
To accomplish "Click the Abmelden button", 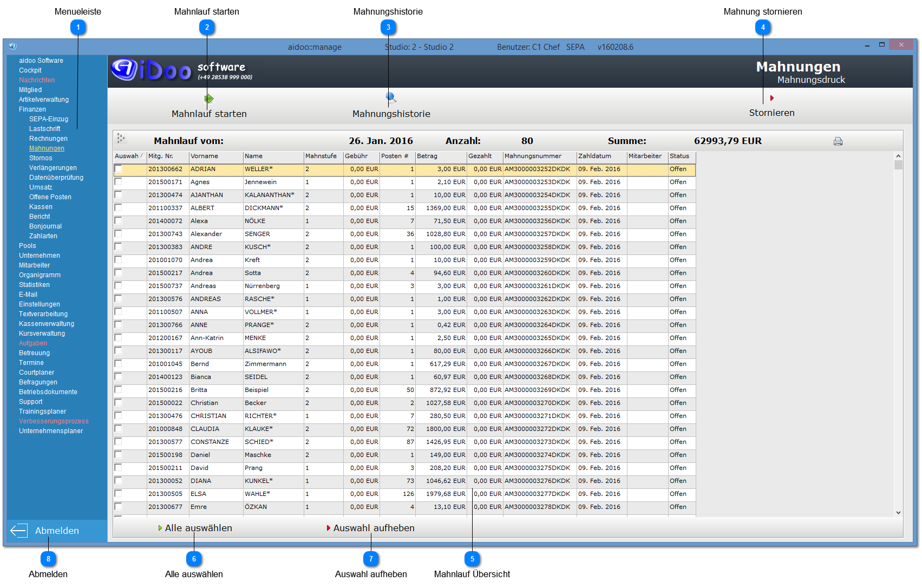I will [57, 531].
